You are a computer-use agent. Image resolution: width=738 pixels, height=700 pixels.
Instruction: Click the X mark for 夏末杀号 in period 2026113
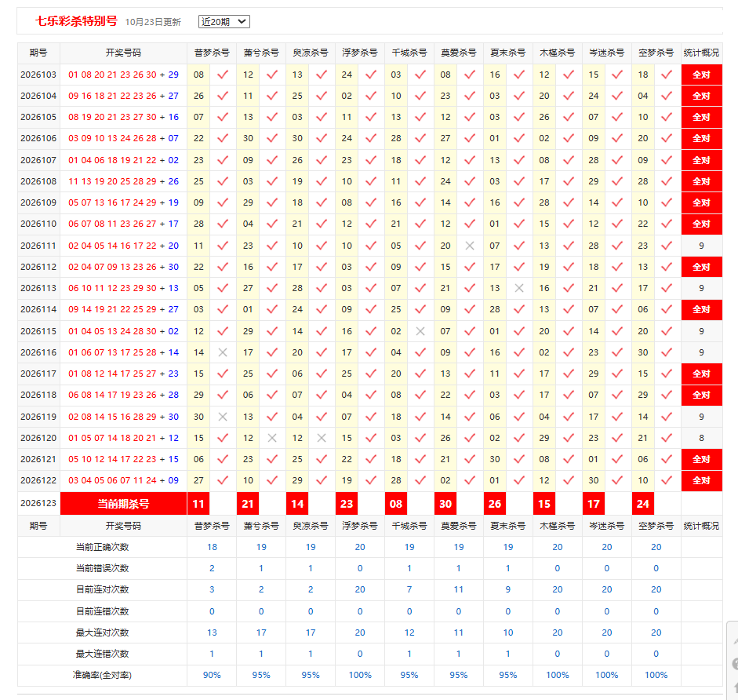click(519, 288)
